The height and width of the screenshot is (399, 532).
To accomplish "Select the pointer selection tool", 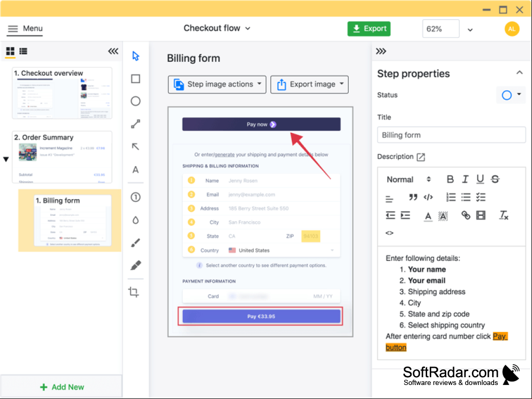I will (135, 56).
